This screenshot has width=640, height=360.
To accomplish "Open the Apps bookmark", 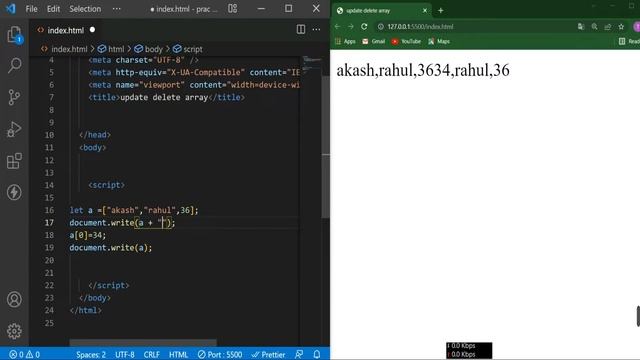I will pyautogui.click(x=345, y=41).
